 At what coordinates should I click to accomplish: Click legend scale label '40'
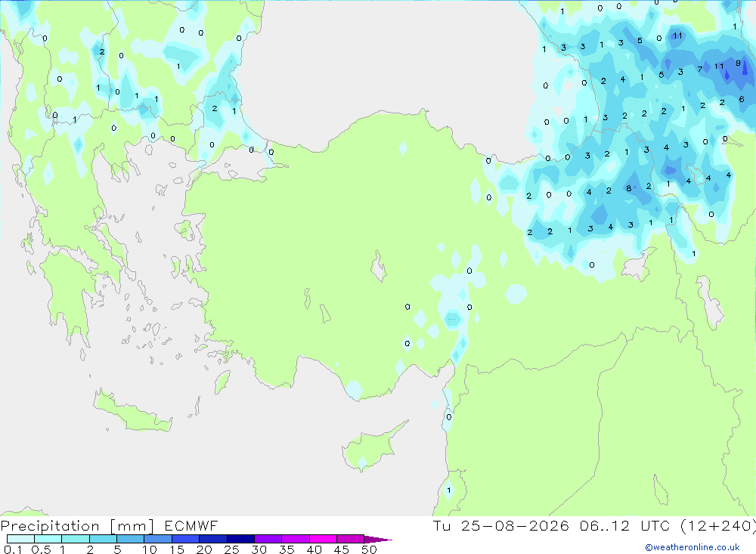pyautogui.click(x=314, y=549)
